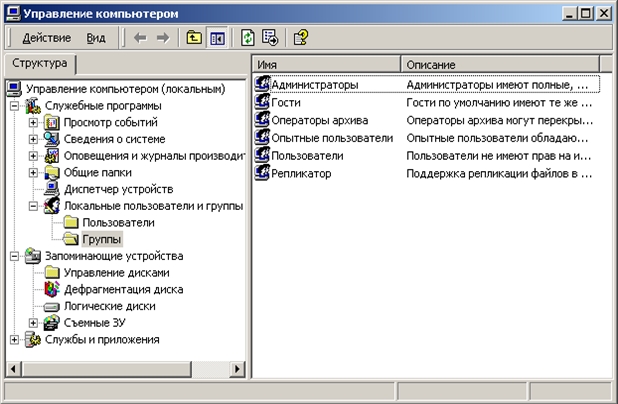Sort by the Описание column header
618x404 pixels.
tap(500, 64)
